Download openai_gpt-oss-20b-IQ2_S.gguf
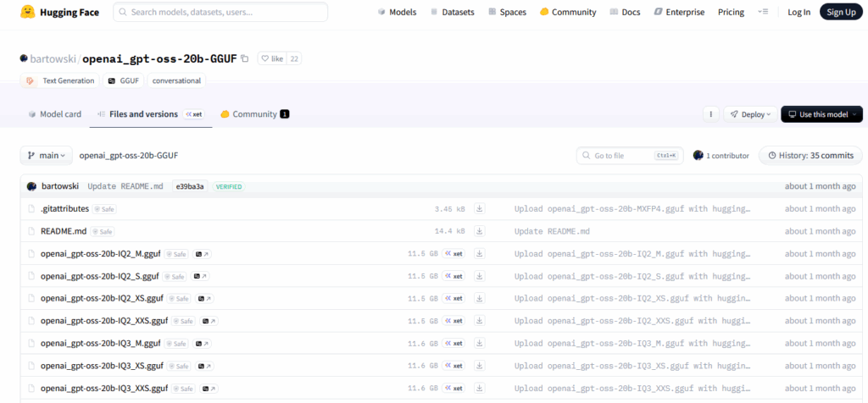Image resolution: width=868 pixels, height=403 pixels. (480, 276)
